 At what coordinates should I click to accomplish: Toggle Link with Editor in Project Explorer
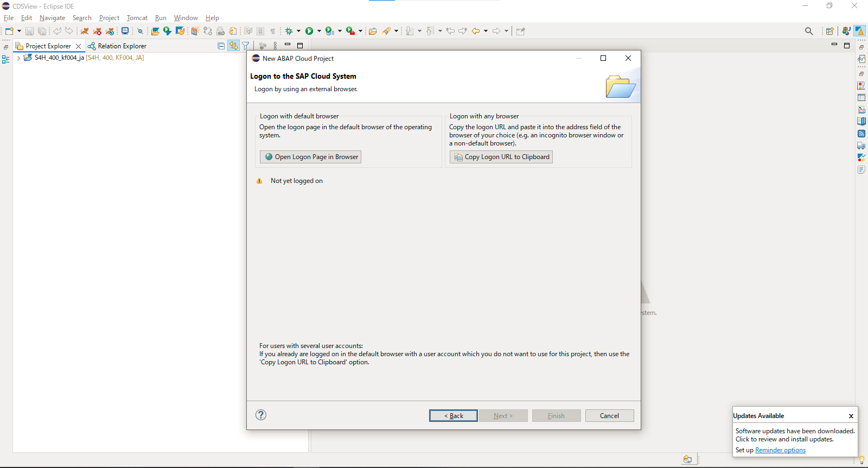coord(233,46)
